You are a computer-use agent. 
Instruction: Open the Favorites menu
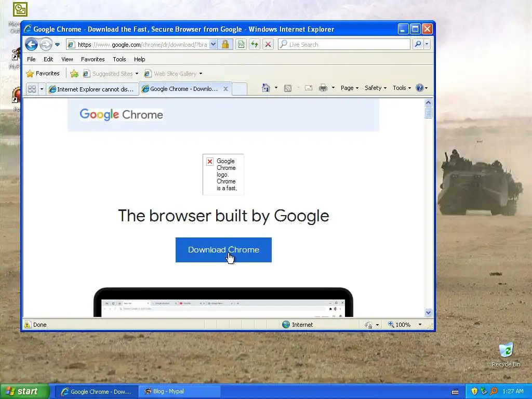point(92,59)
